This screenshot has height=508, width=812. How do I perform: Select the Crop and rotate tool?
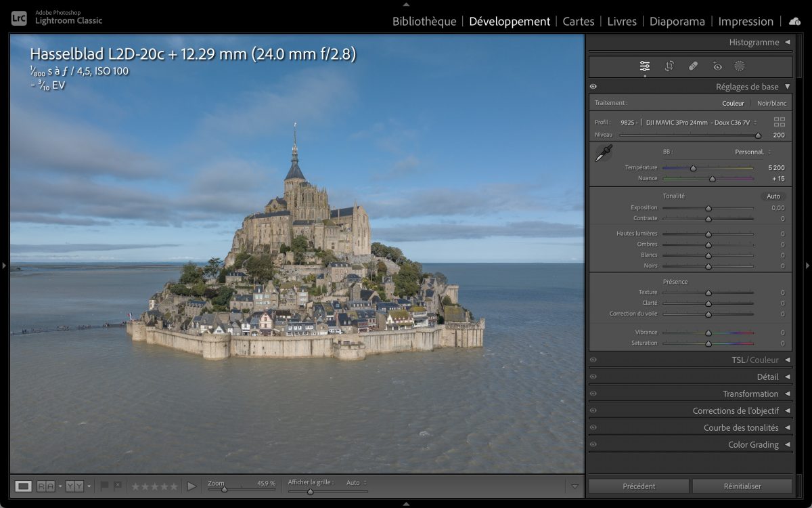click(x=669, y=66)
